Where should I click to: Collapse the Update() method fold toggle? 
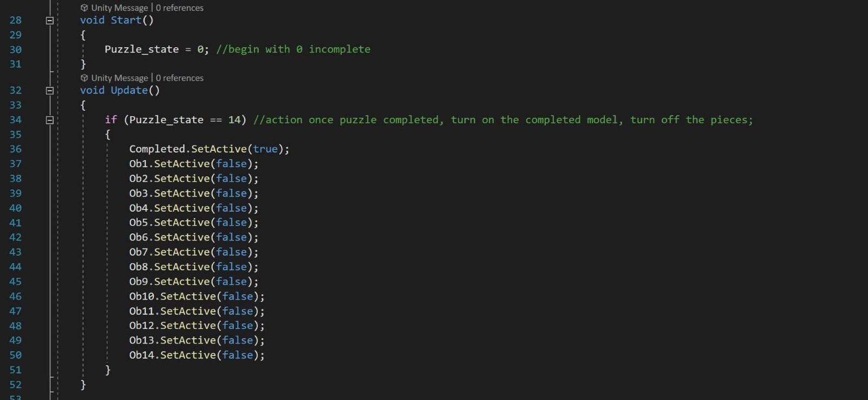[49, 91]
